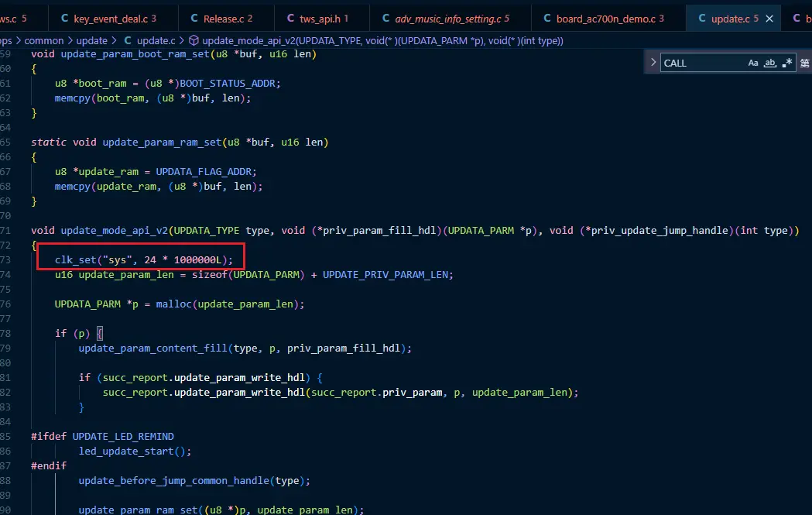812x515 pixels.
Task: Open the update folder breadcrumb
Action: (91, 40)
